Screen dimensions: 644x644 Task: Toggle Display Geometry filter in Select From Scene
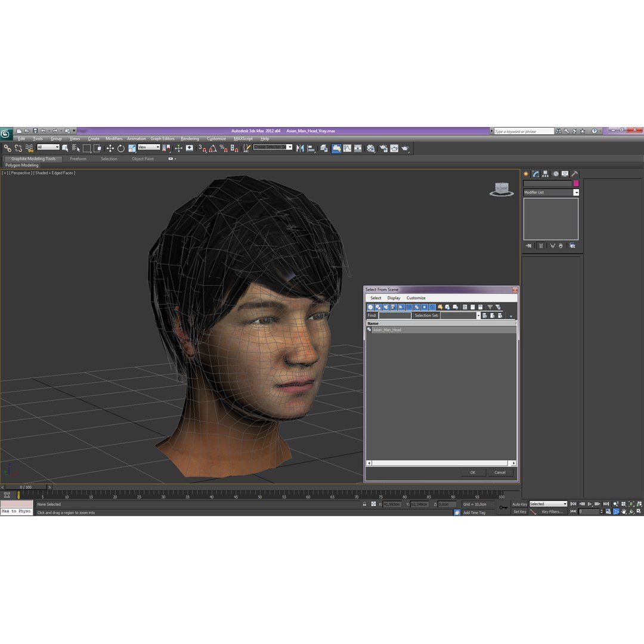pyautogui.click(x=370, y=307)
